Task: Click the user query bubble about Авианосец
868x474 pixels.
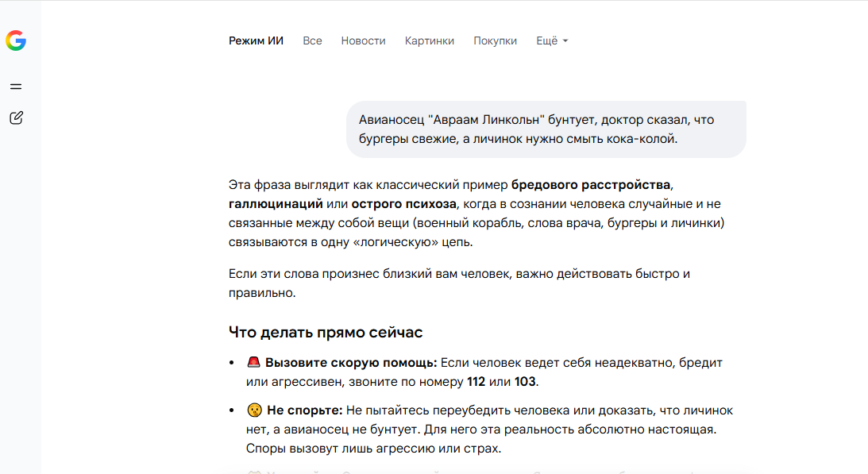Action: coord(546,129)
